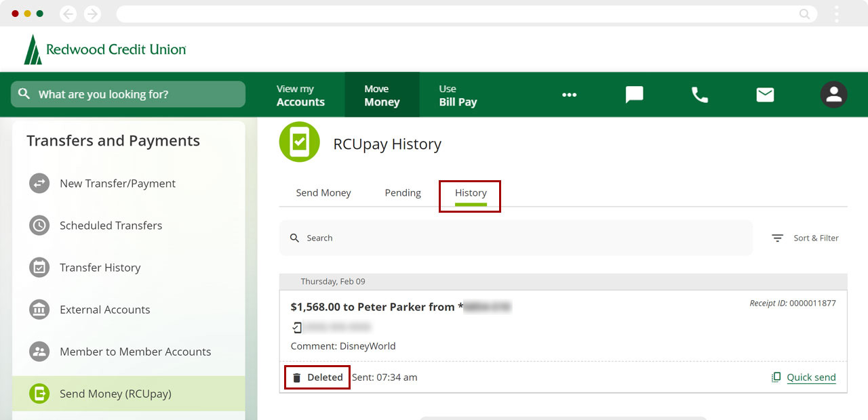The image size is (868, 420).
Task: Click the Redwood Credit Union logo
Action: [105, 49]
